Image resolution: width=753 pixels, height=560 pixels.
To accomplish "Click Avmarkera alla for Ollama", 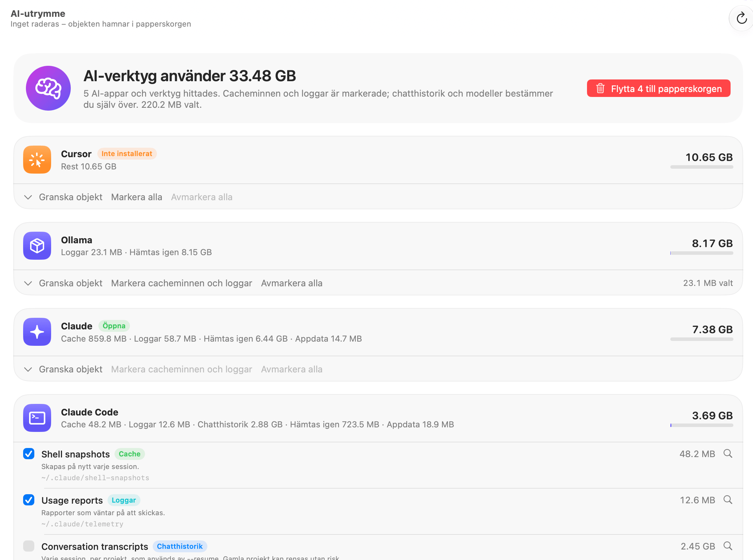I will 292,283.
